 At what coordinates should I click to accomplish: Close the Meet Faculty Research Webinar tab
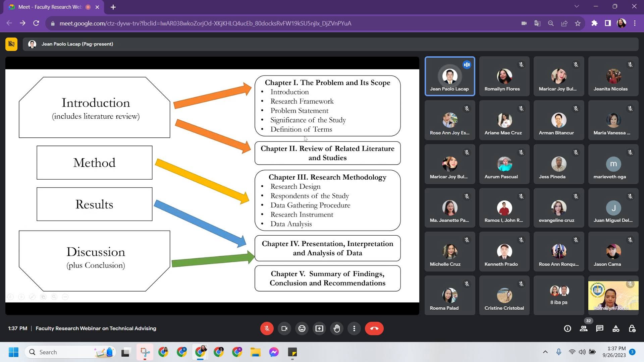point(97,7)
